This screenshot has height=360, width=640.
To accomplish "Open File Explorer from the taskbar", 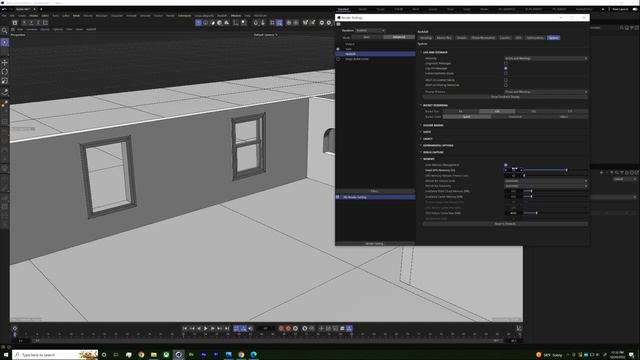I will pos(154,355).
